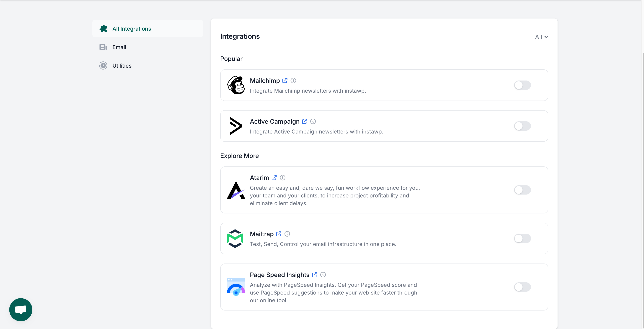Switch on the Mailtrap toggle
Image resolution: width=644 pixels, height=329 pixels.
[x=522, y=238]
